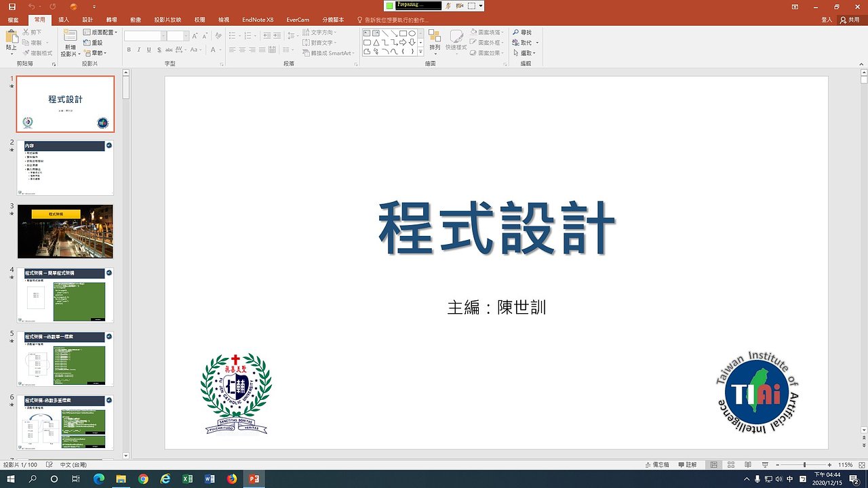Open 圖案填滿 (Shape Fill) color menu
Image resolution: width=868 pixels, height=488 pixels.
pos(488,32)
